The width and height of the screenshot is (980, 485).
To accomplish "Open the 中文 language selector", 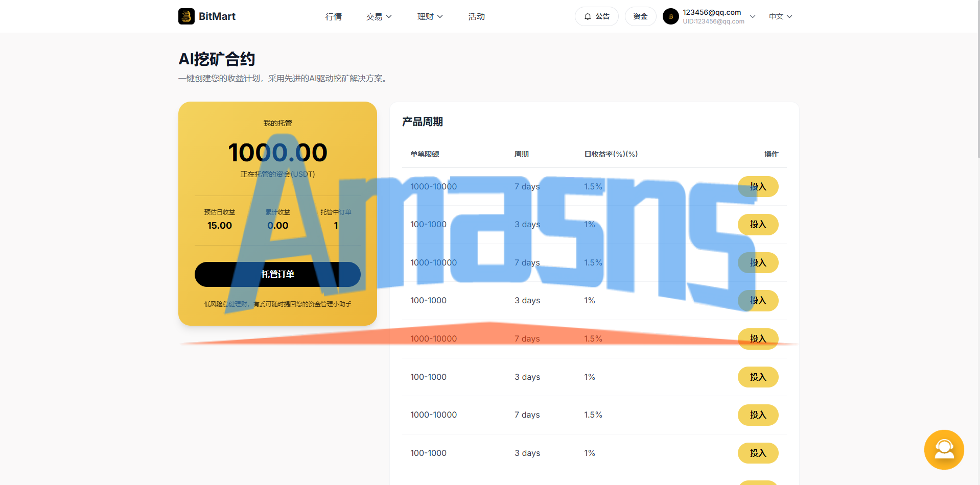I will [780, 16].
